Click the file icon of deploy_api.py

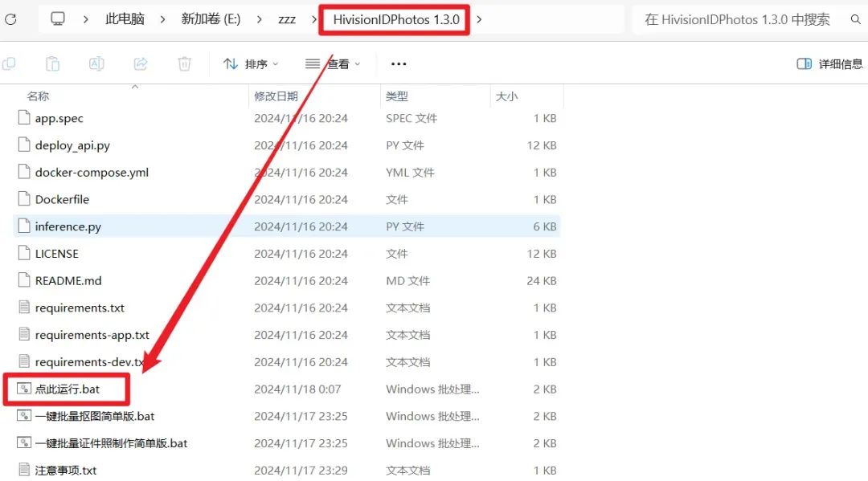(x=24, y=145)
